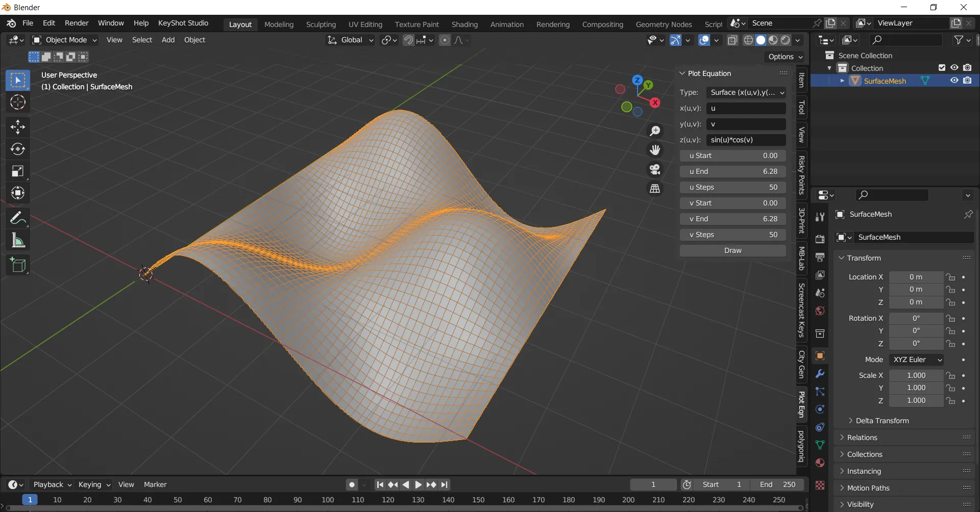Click the viewport pan hand icon

(x=655, y=150)
